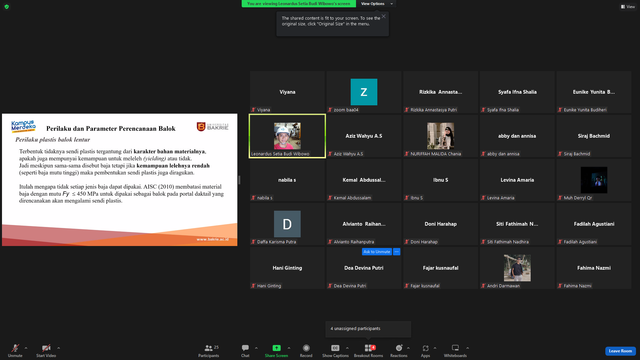Select Syafa Ifna Shalia's tile

517,92
